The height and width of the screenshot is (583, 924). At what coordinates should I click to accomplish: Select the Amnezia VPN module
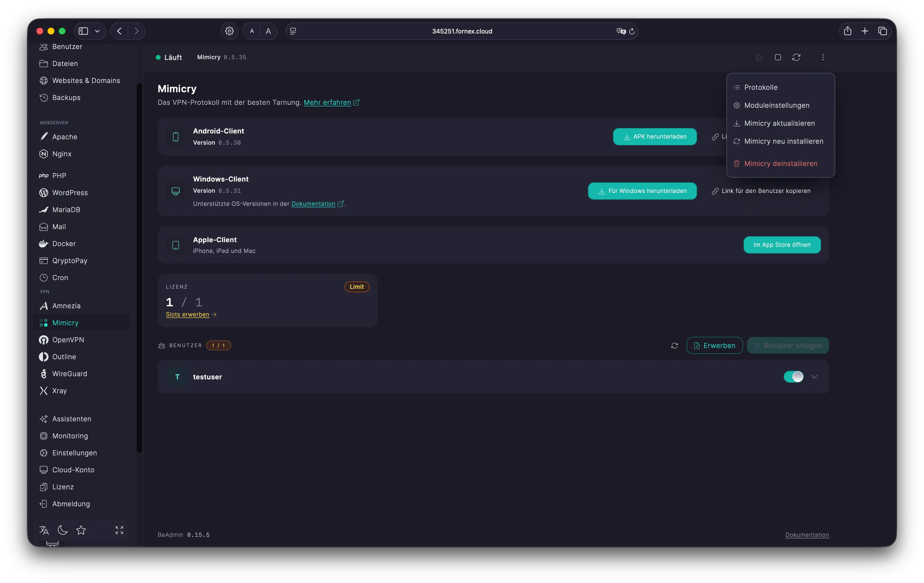point(60,306)
